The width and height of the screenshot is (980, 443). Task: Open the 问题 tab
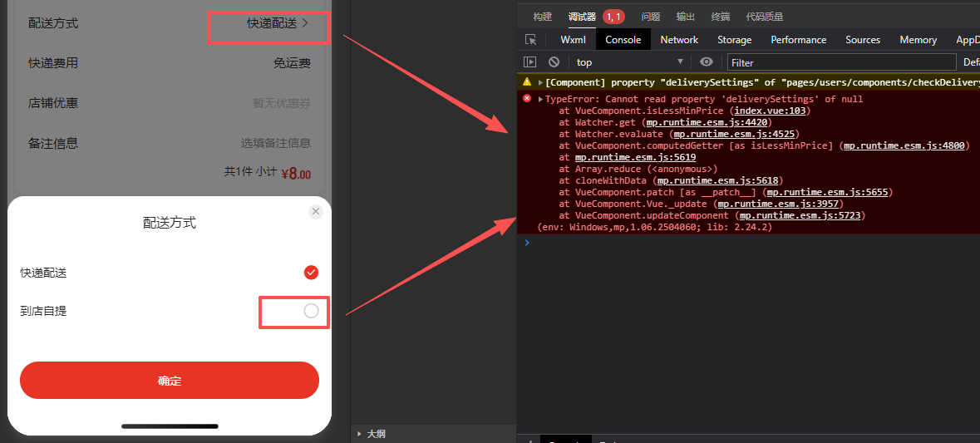tap(651, 17)
